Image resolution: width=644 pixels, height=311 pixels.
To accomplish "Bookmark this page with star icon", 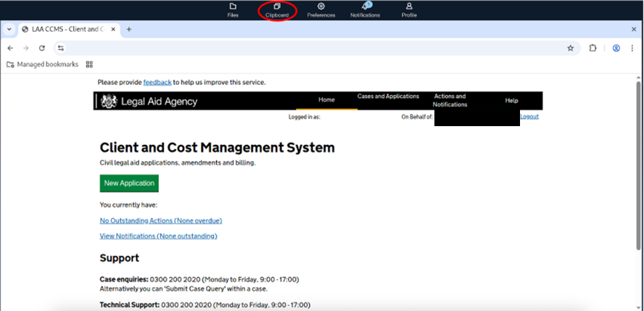I will click(570, 48).
